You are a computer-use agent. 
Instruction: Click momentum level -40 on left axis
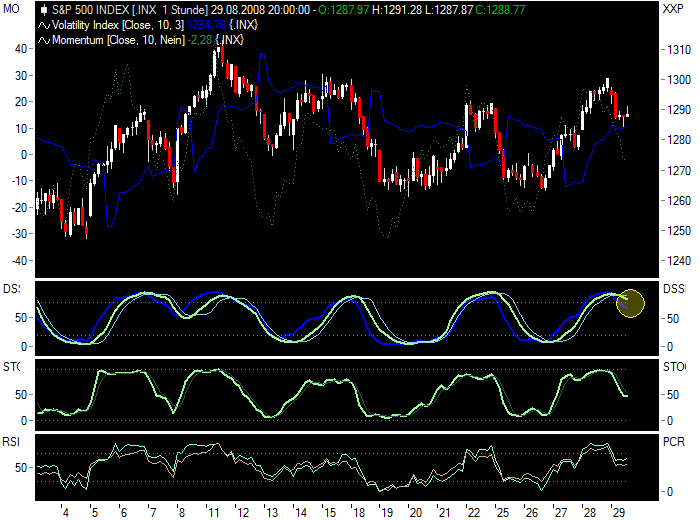(x=19, y=261)
